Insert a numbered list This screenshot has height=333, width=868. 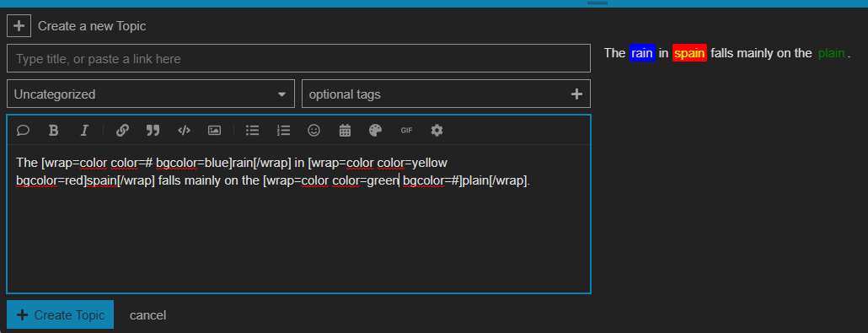(283, 130)
